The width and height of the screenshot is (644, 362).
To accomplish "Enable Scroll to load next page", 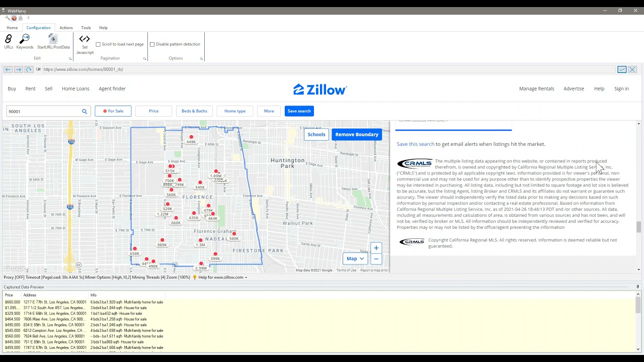I will [x=98, y=44].
